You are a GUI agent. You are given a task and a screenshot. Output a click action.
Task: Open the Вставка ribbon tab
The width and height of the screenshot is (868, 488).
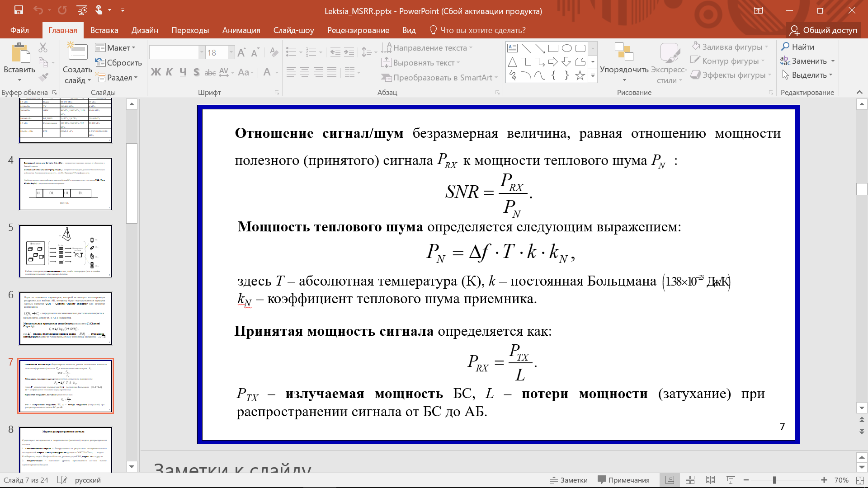pyautogui.click(x=104, y=30)
